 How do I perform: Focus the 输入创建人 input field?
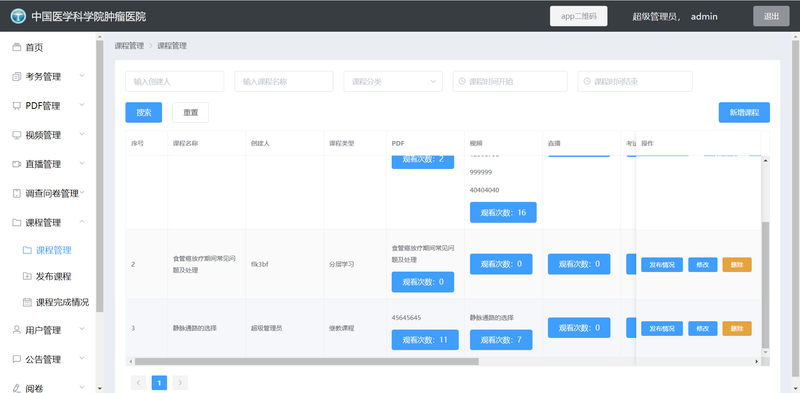pos(174,82)
